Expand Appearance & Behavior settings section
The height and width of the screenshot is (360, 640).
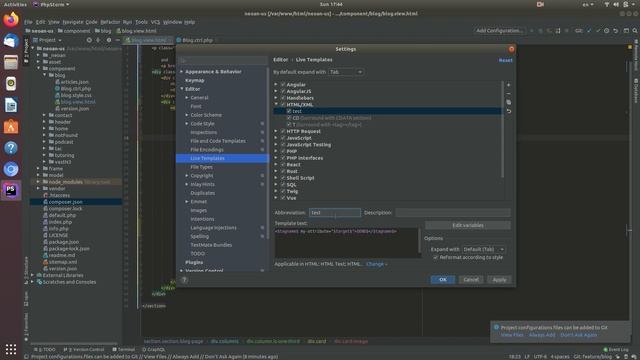coord(182,71)
